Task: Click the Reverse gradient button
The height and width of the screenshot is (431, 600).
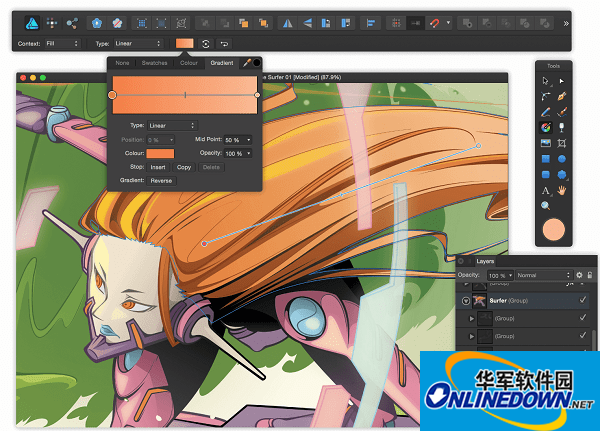Action: click(161, 181)
